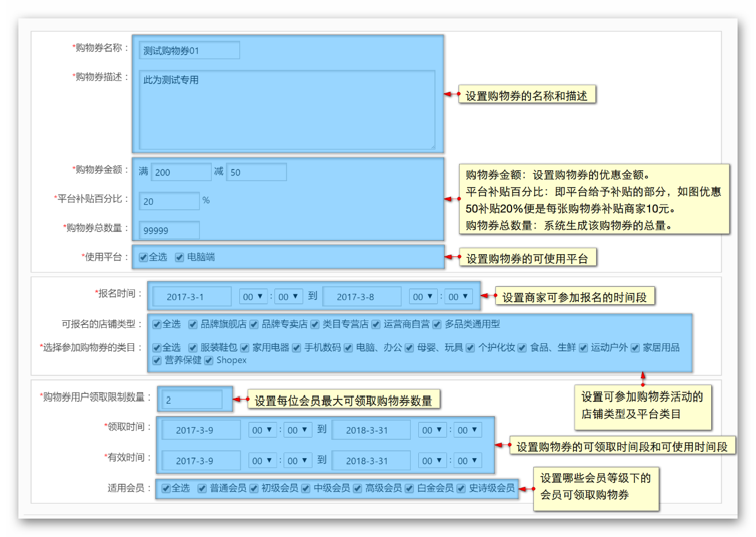The image size is (756, 537).
Task: Click the 适用会员 label
Action: point(129,488)
